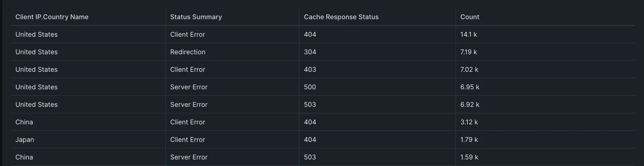Select Server Error in the 1.59 k row
The image size is (644, 166).
coord(189,157)
